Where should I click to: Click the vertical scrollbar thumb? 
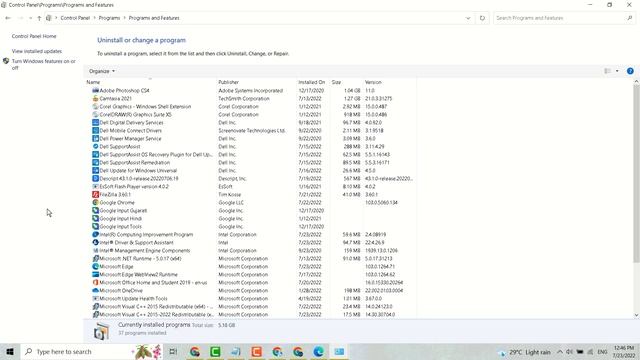pyautogui.click(x=636, y=174)
